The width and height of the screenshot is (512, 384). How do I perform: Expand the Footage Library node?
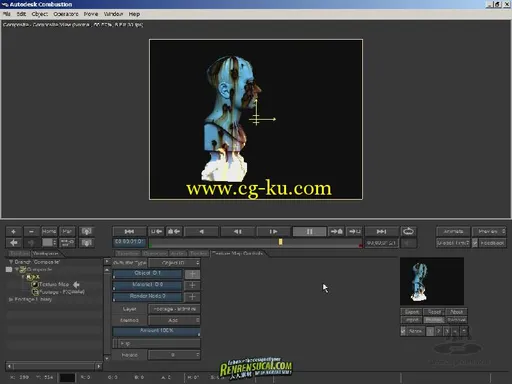pos(11,299)
